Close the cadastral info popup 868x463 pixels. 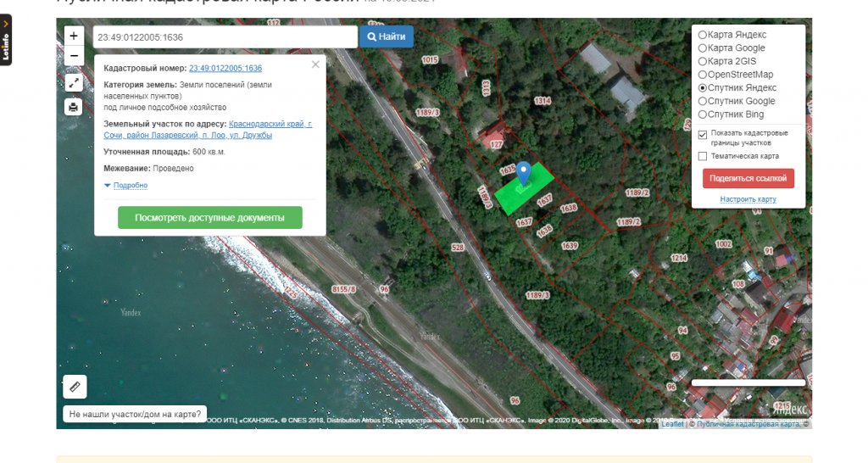pos(315,64)
